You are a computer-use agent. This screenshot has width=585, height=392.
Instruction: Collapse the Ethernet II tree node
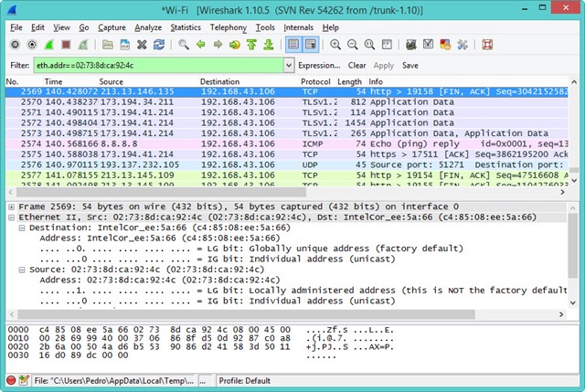pyautogui.click(x=11, y=217)
